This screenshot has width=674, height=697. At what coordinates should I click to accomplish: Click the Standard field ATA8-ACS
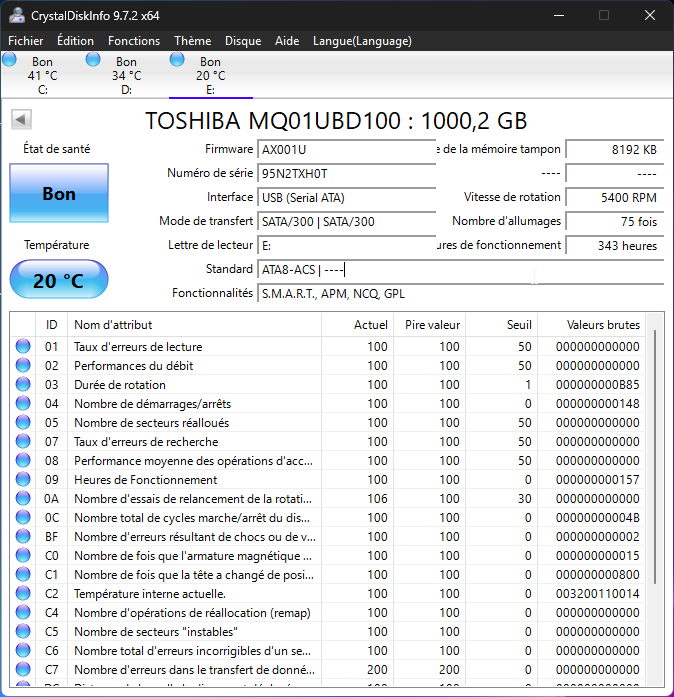[460, 269]
